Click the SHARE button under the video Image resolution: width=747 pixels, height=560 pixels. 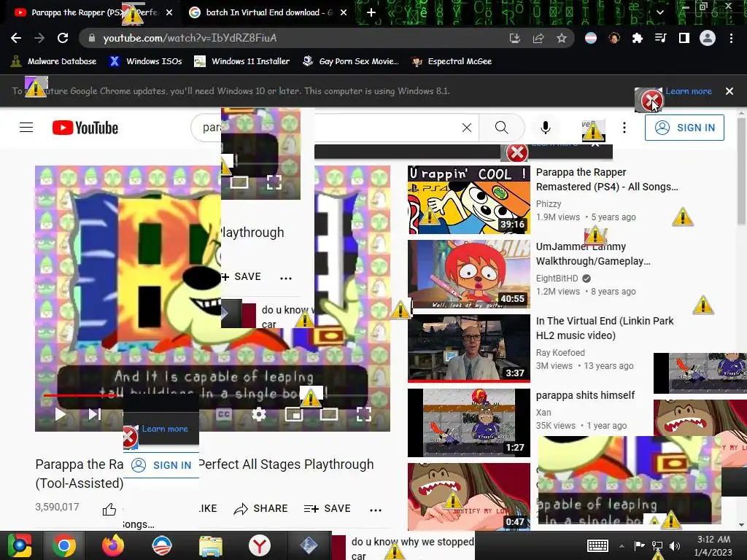(x=261, y=508)
